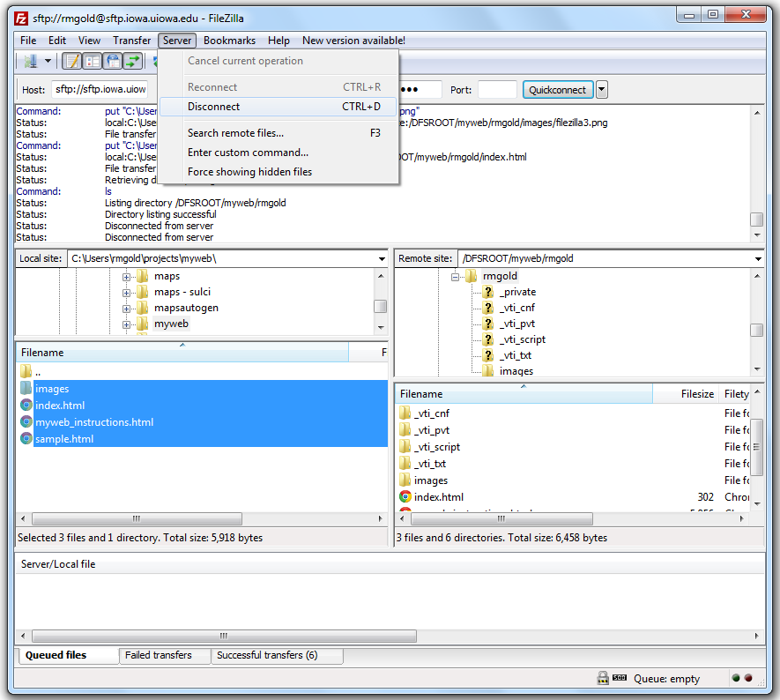Click the folder icon of remote _vti_txt in the file list
This screenshot has width=780, height=700.
[405, 464]
